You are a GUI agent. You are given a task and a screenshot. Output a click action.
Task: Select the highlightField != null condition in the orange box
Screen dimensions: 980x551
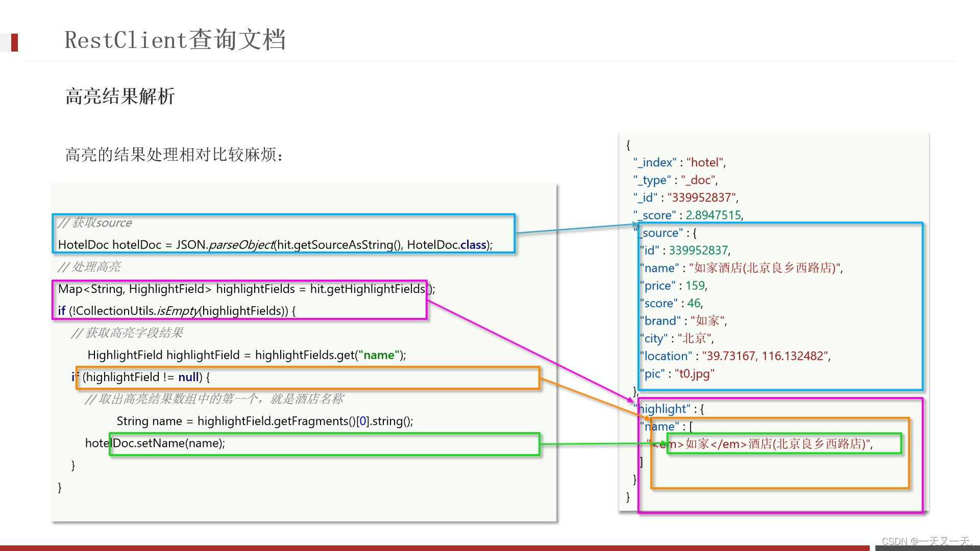138,377
